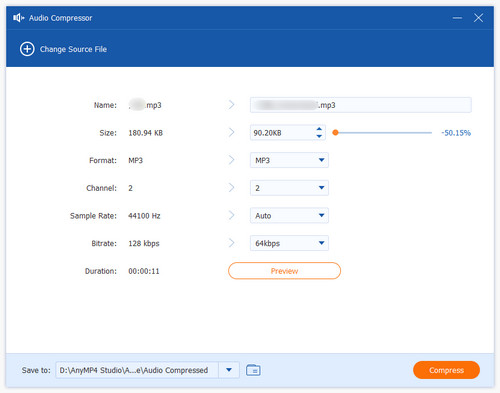This screenshot has height=393, width=500.
Task: Close the Audio Compressor window
Action: pyautogui.click(x=478, y=18)
